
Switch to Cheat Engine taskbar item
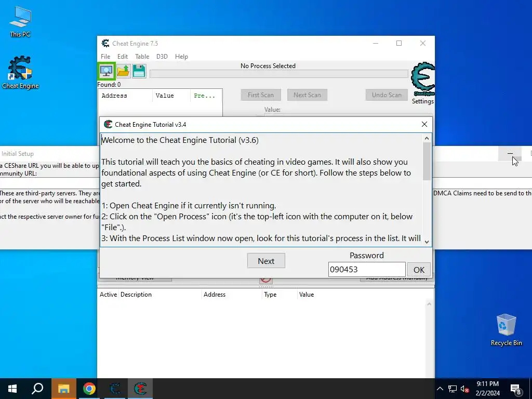click(x=115, y=389)
